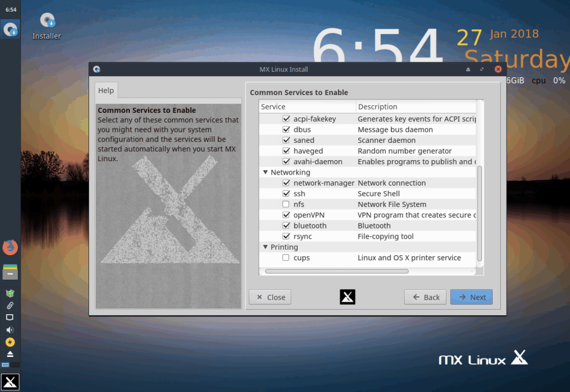Toggle the haveged service checkbox

point(286,151)
